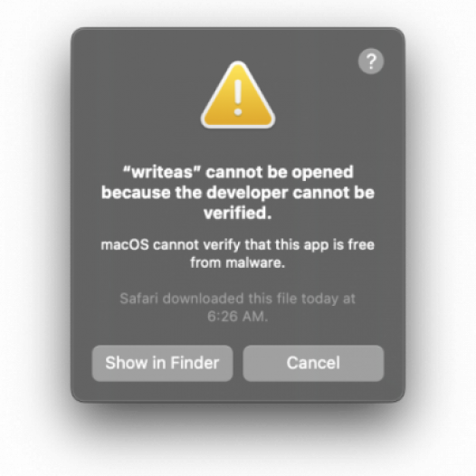The height and width of the screenshot is (476, 476).
Task: Dismiss the dialog with Cancel
Action: pos(313,363)
